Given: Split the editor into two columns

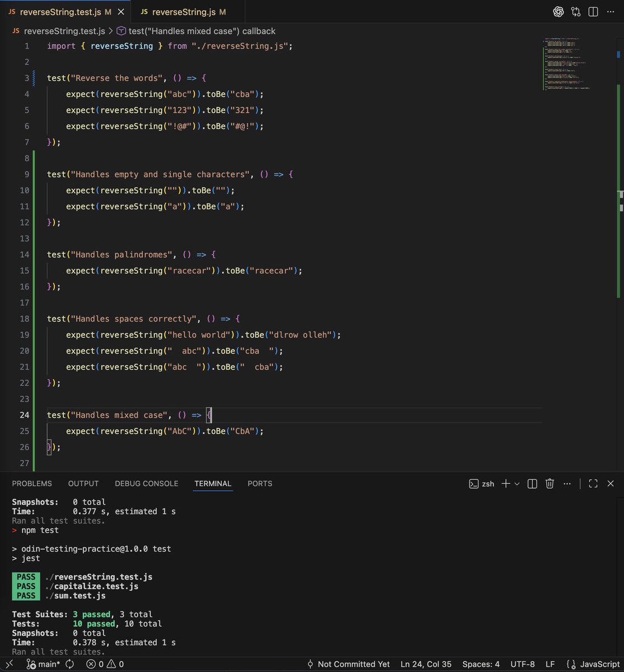Looking at the screenshot, I should [594, 11].
